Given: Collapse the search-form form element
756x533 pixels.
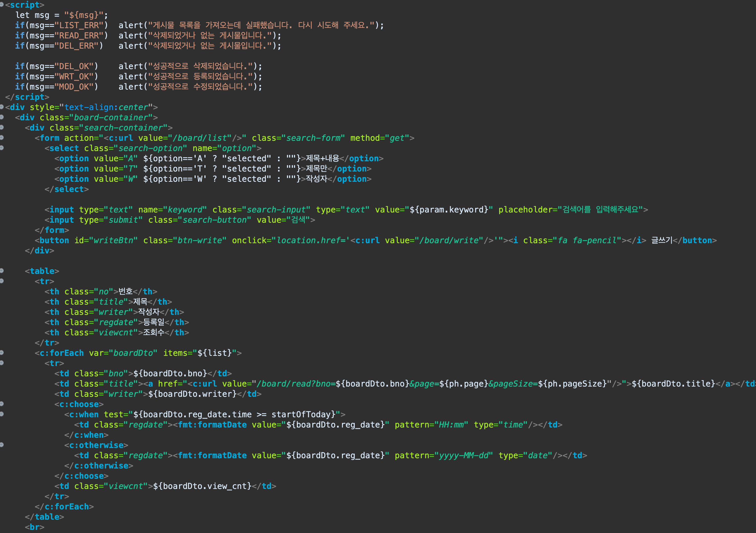Looking at the screenshot, I should click(2, 138).
